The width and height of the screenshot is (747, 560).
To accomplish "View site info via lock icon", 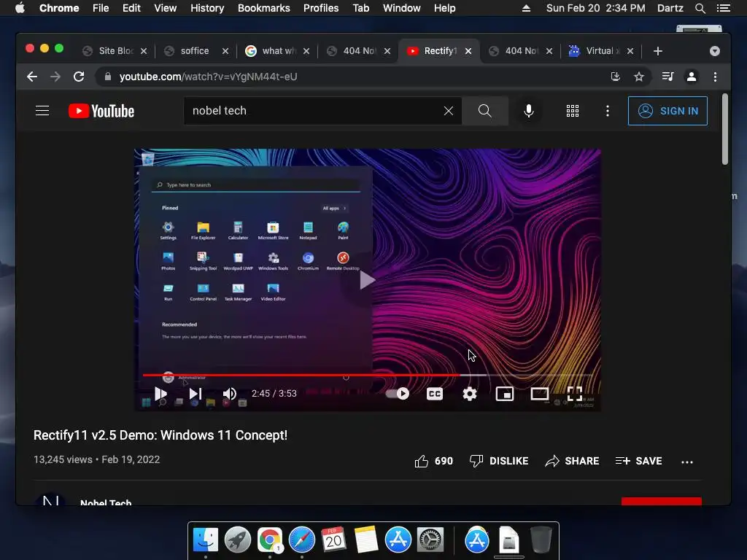I will (108, 77).
